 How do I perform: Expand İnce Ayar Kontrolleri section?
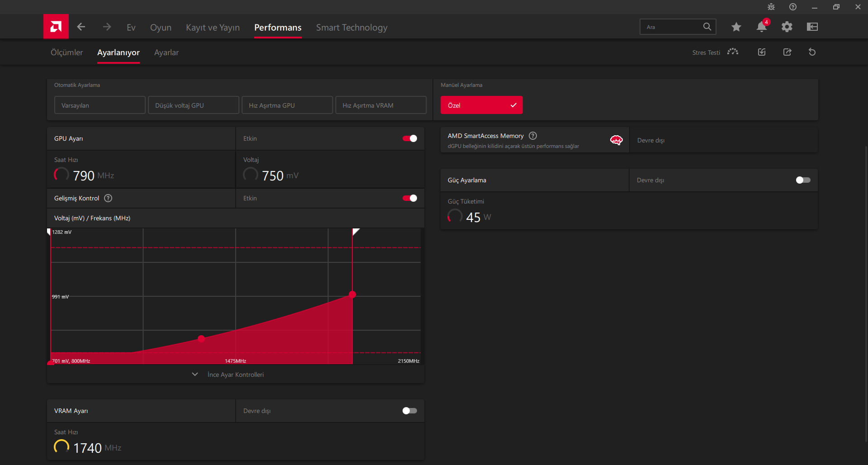[236, 375]
